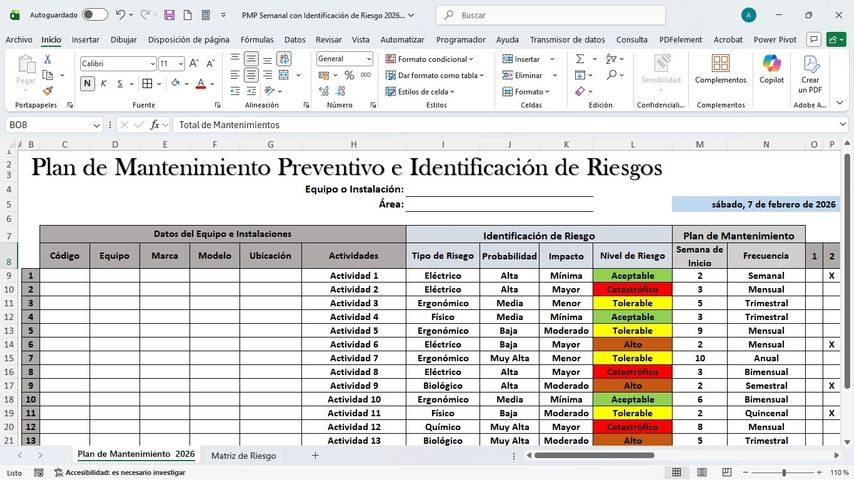
Task: Switch to the Datos tab
Action: point(295,40)
